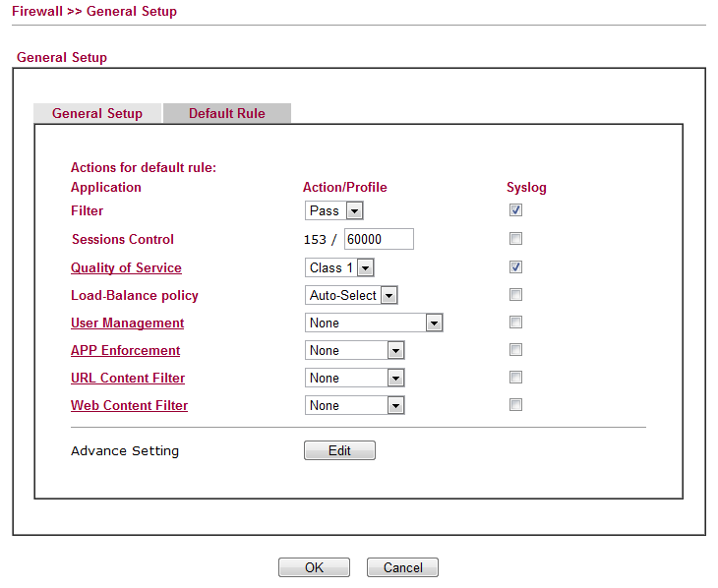Screen dimensions: 718x588
Task: Enable syslog for Load-Balance policy
Action: coord(515,295)
